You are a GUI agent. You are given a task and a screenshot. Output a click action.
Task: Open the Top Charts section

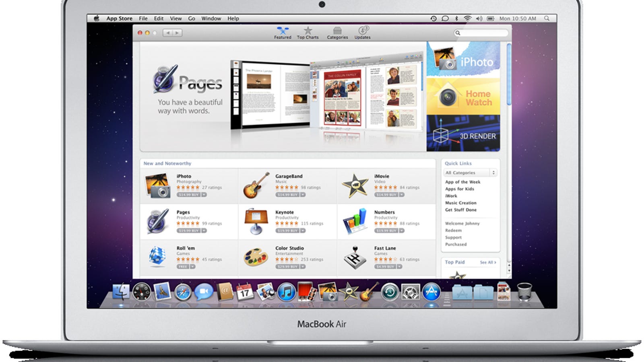308,33
